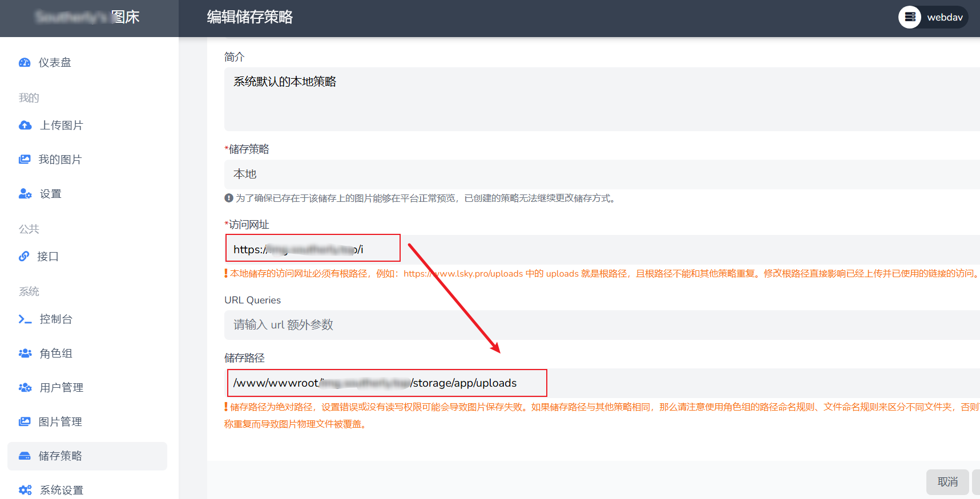This screenshot has height=499, width=980.
Task: Click the console terminal prompt icon
Action: click(25, 319)
